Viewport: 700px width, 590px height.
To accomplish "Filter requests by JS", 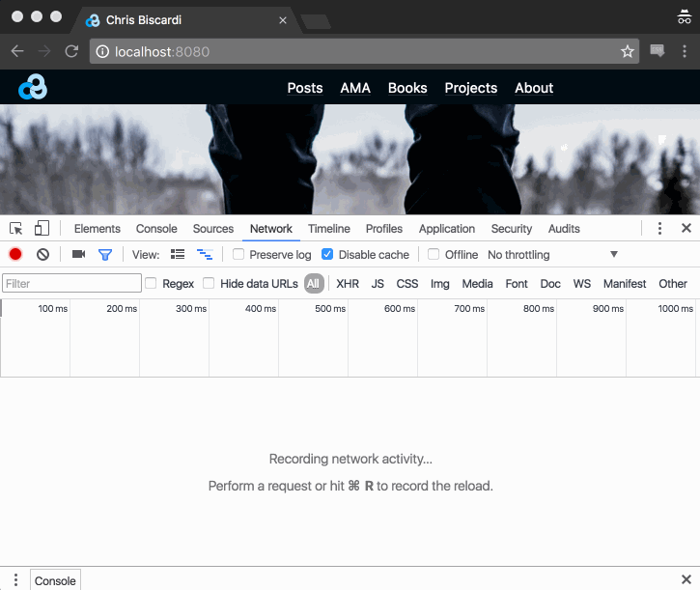I will (x=378, y=284).
